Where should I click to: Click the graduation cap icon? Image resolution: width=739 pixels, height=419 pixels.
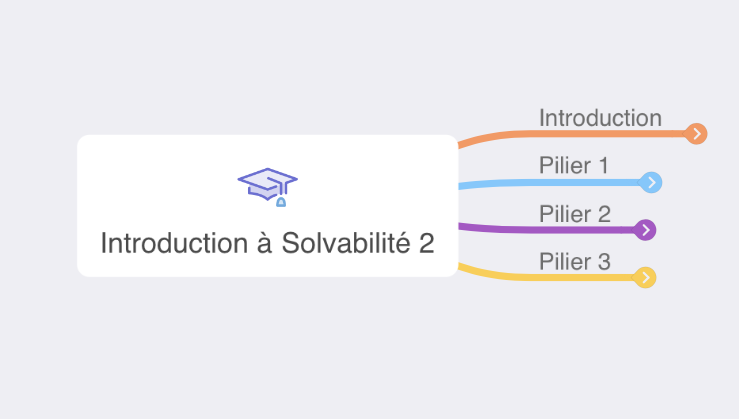tap(268, 186)
